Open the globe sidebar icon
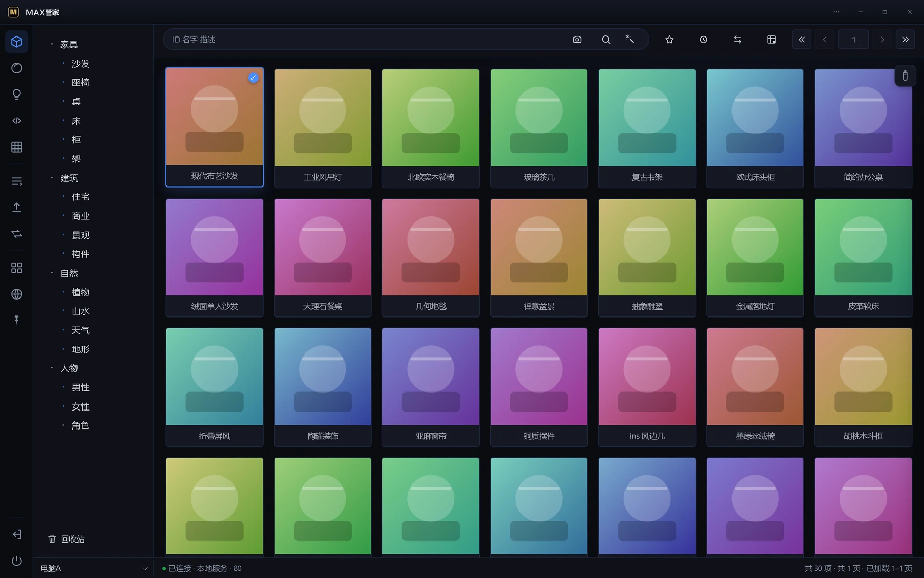 point(16,294)
